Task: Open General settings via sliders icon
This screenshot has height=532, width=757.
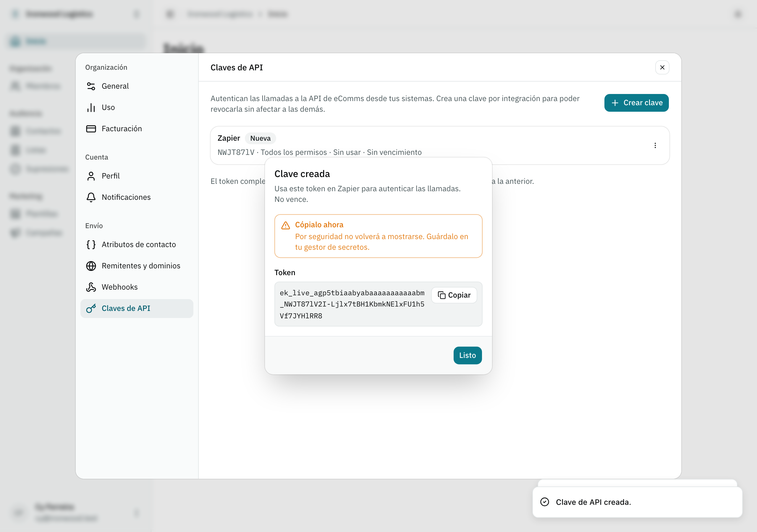Action: (x=91, y=86)
